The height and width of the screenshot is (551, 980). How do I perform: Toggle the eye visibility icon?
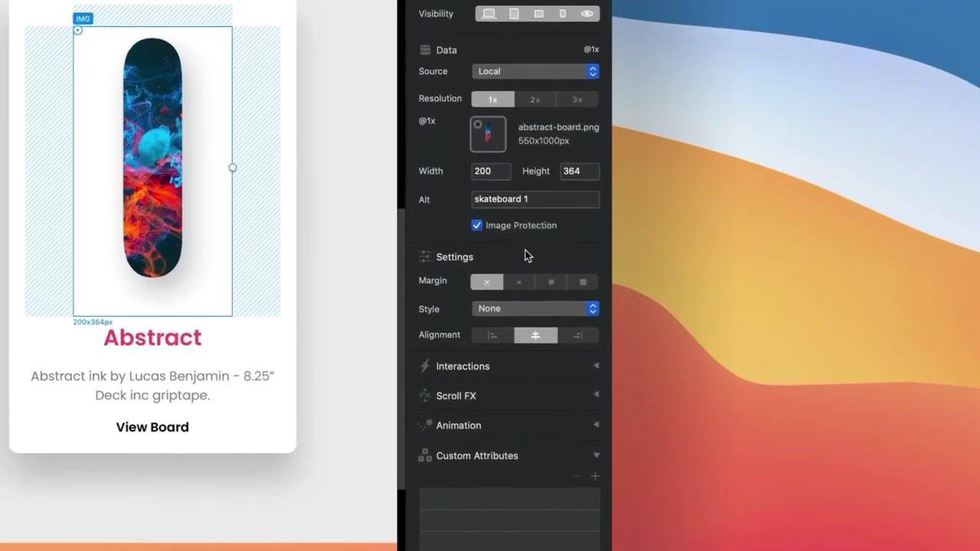(x=587, y=14)
